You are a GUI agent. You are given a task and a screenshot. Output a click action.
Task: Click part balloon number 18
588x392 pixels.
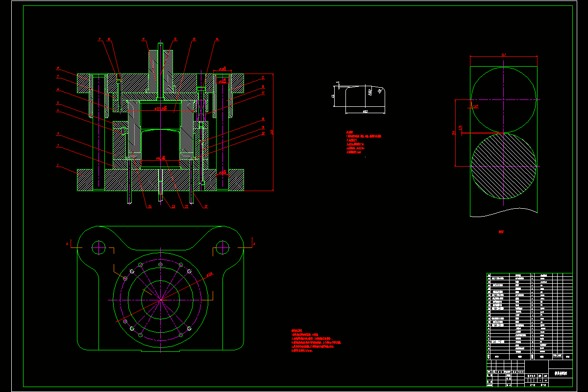pos(263,119)
